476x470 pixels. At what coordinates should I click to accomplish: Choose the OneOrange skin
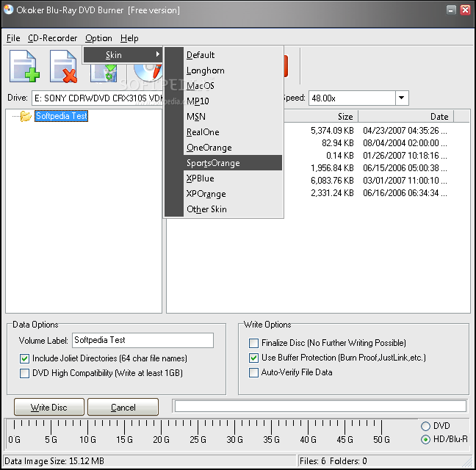[x=233, y=148]
